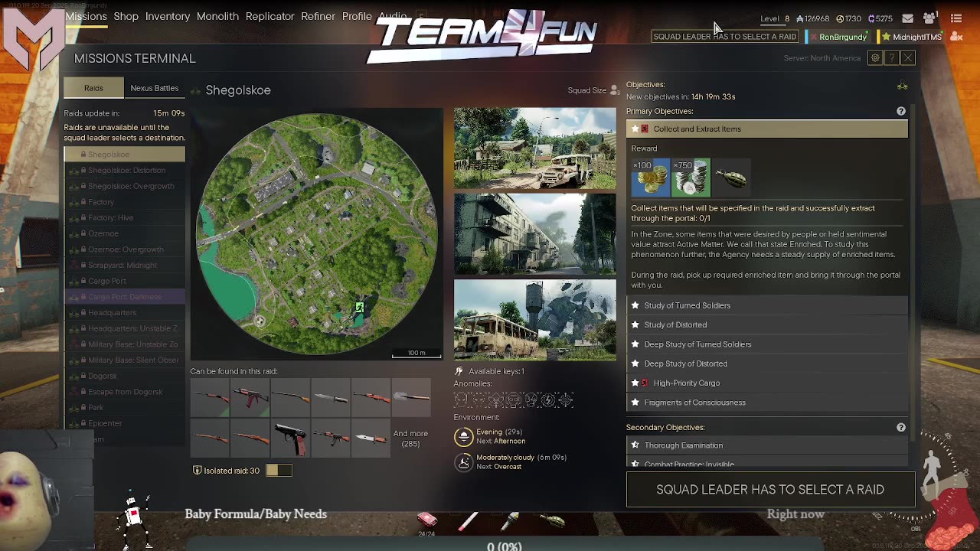Click the Isolated raid shield icon

197,471
